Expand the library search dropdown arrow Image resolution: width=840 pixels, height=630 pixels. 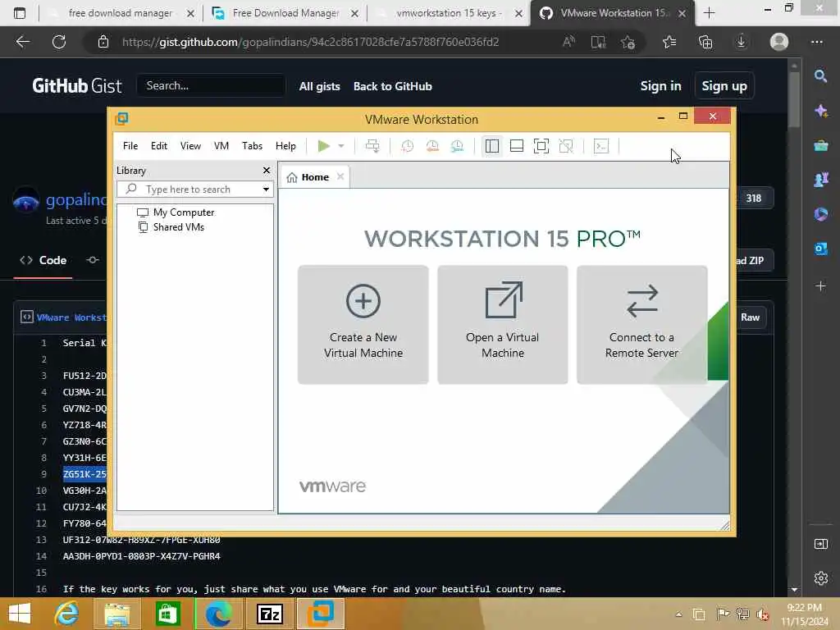tap(266, 189)
